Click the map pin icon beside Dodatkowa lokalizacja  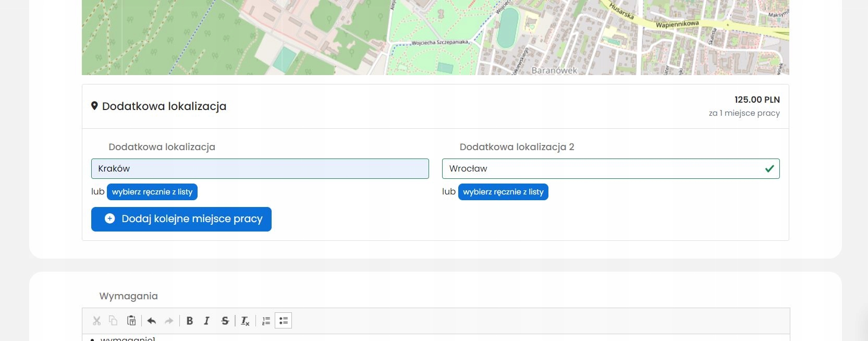pyautogui.click(x=94, y=106)
